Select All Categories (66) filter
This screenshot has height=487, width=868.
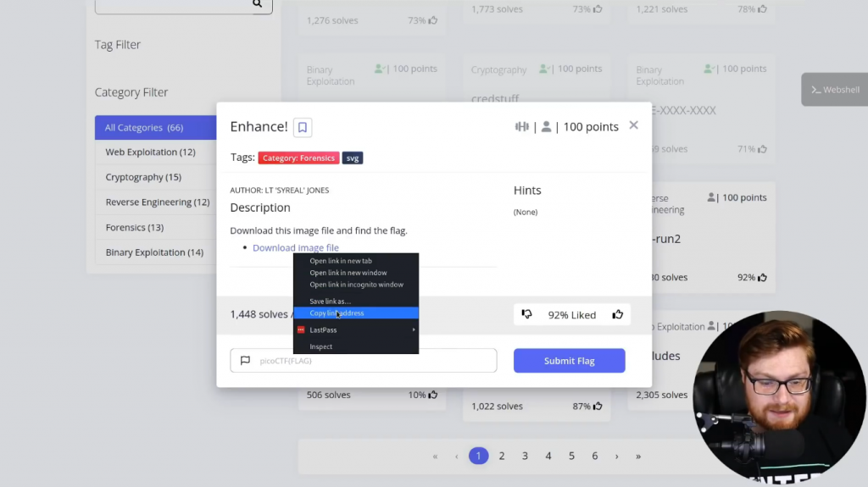[156, 127]
